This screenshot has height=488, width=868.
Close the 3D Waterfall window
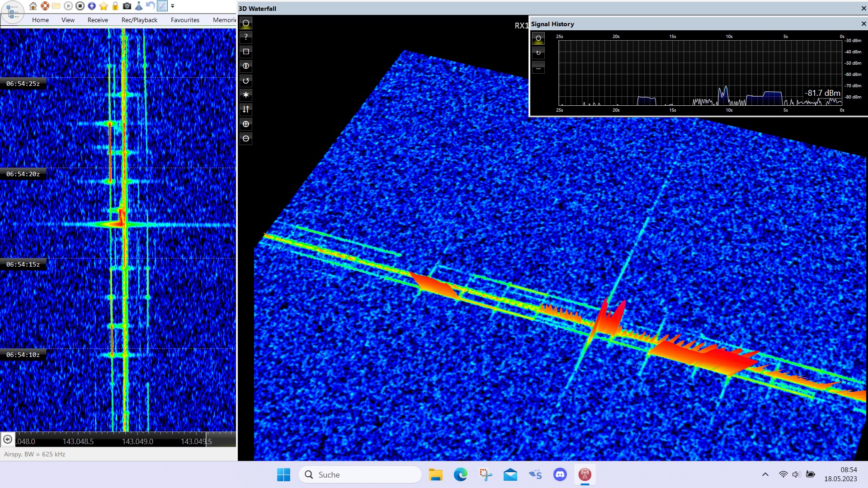[x=863, y=8]
